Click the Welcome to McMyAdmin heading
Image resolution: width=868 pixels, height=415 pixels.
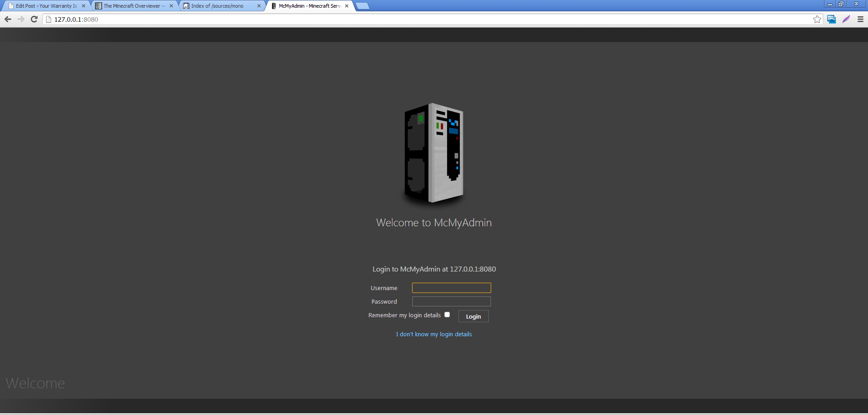434,223
